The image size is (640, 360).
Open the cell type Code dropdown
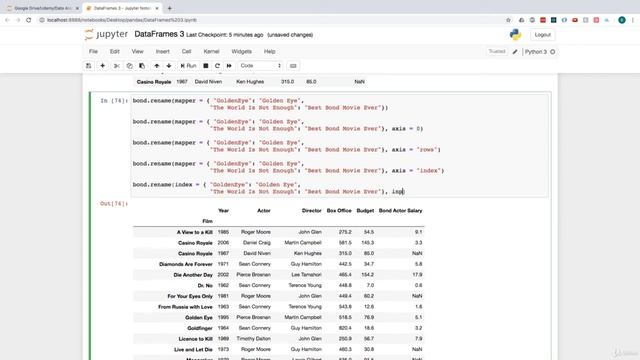(260, 66)
